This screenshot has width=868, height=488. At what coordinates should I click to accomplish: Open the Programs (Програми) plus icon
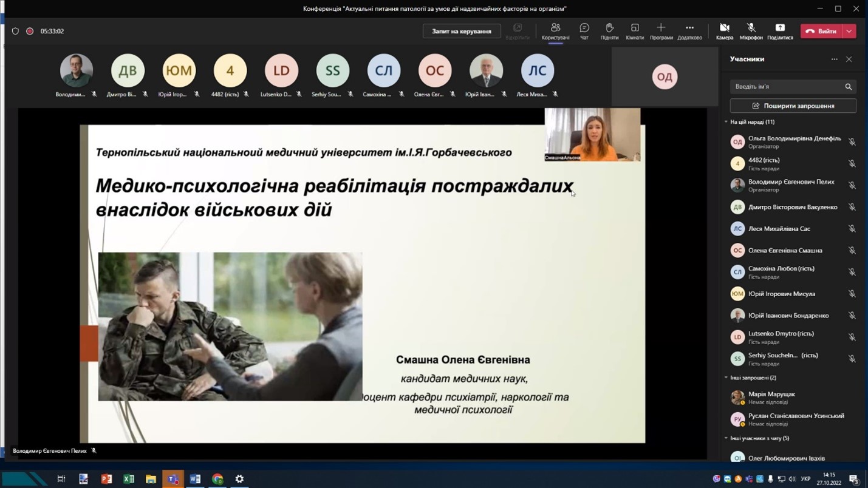click(x=661, y=29)
